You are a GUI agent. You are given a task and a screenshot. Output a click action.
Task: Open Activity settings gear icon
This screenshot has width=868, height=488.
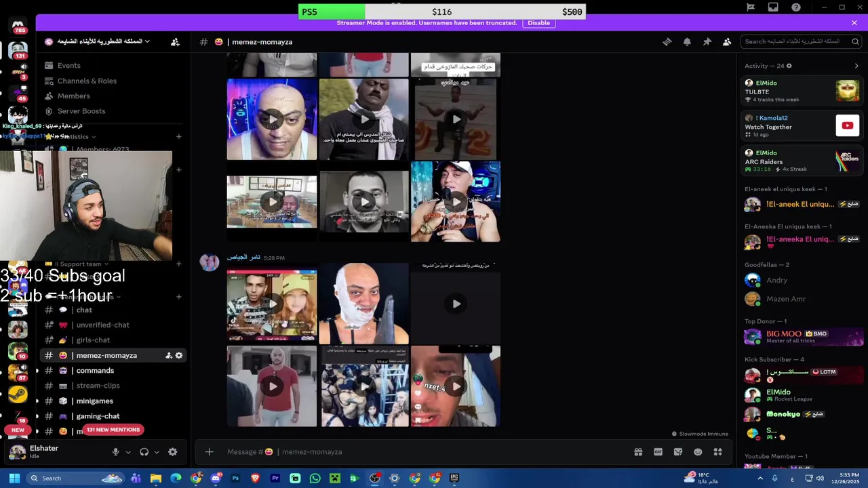coord(789,66)
